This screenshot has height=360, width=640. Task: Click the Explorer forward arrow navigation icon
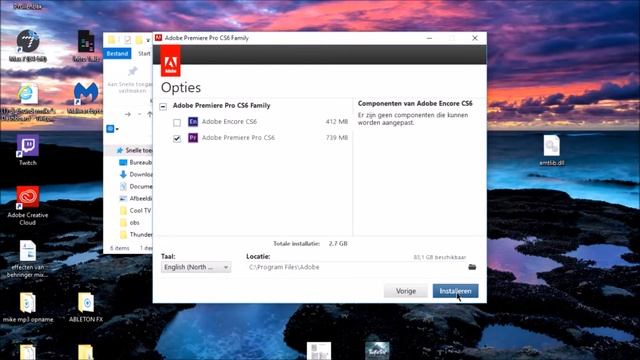pos(128,114)
